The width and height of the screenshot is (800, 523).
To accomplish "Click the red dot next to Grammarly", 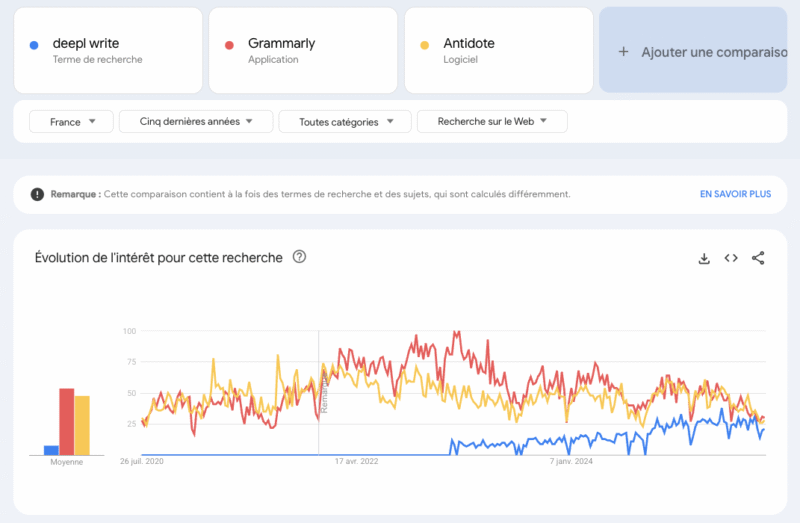I will [230, 45].
